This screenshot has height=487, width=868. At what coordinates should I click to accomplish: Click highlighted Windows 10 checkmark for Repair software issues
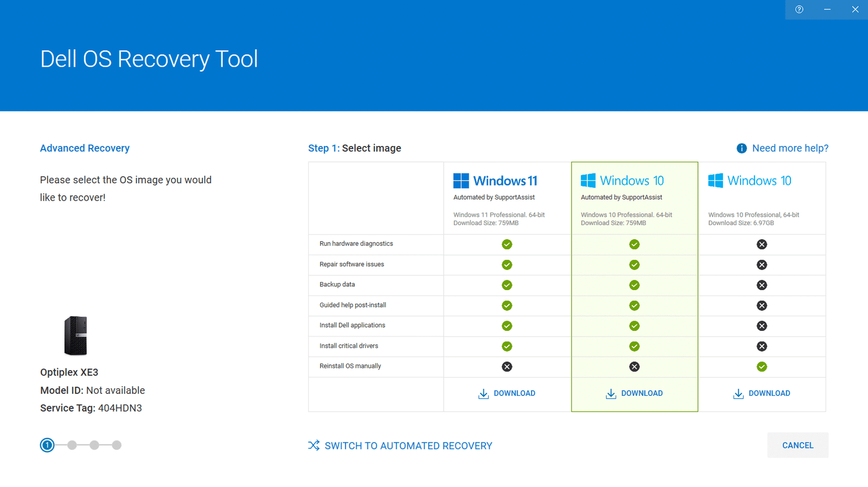coord(634,265)
